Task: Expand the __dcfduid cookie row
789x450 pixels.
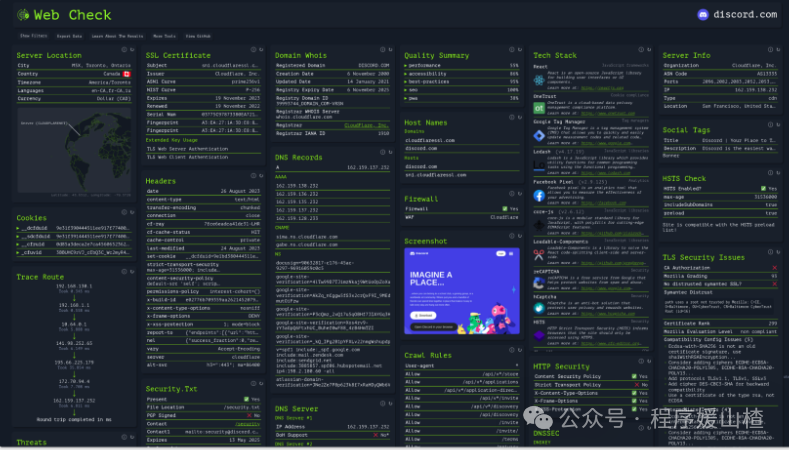Action: coord(73,228)
